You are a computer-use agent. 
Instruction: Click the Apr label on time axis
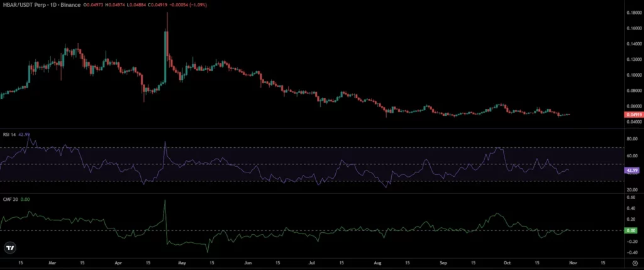pos(118,262)
